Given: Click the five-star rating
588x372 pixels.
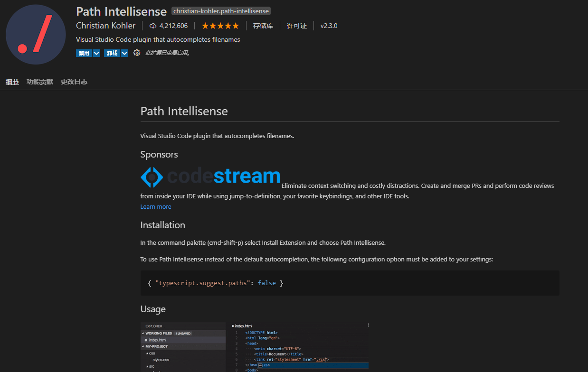Looking at the screenshot, I should click(x=220, y=26).
